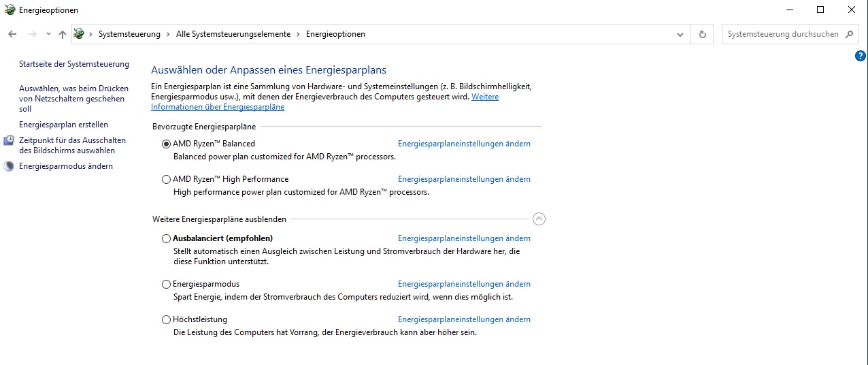Click Energiesparplan erstellen
This screenshot has height=365, width=868.
click(63, 125)
